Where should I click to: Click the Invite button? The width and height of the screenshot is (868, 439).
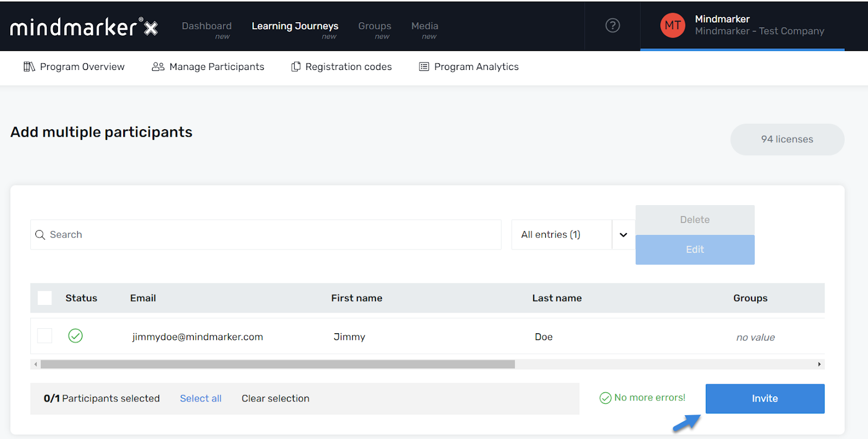pyautogui.click(x=765, y=399)
